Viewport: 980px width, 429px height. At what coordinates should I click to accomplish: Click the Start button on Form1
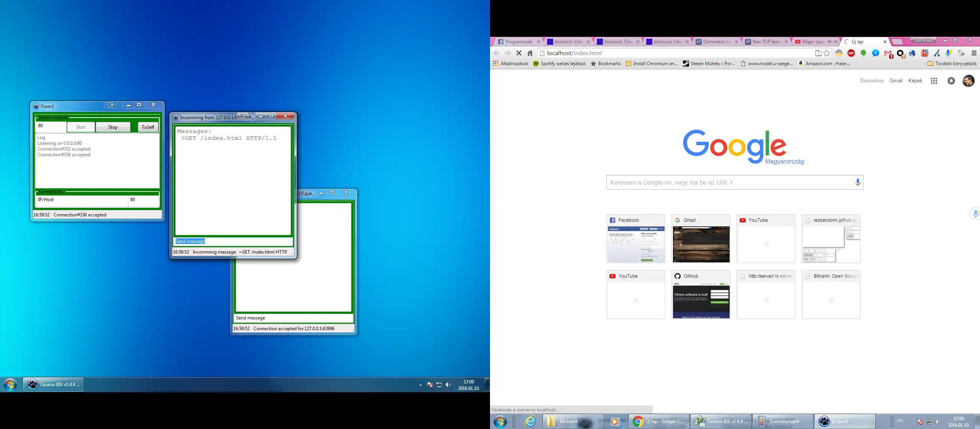tap(81, 127)
